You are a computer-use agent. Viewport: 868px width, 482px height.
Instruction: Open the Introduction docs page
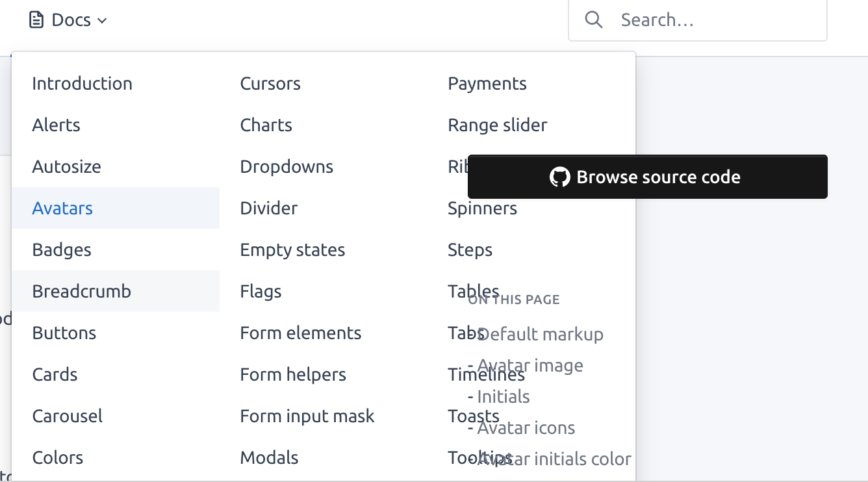116,83
